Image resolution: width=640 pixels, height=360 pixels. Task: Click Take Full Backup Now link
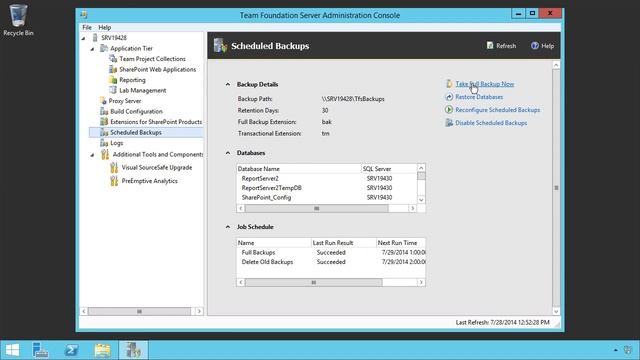coord(484,84)
